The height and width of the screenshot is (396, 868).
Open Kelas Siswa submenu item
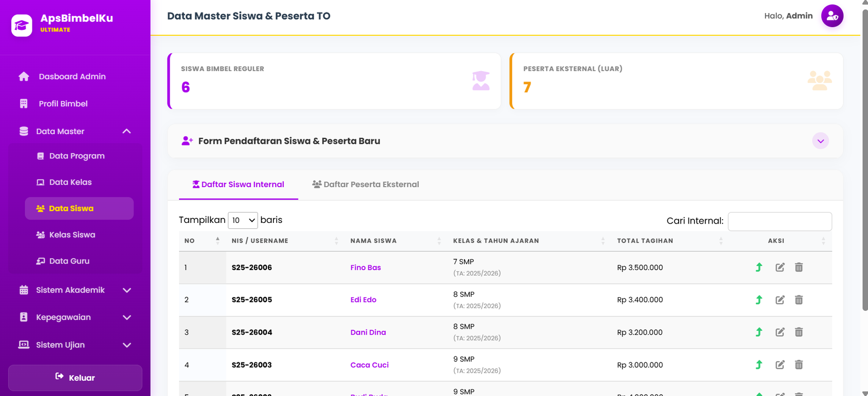(79, 235)
